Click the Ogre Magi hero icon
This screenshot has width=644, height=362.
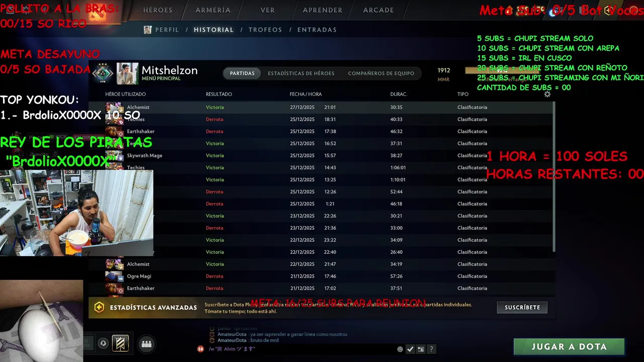[114, 276]
